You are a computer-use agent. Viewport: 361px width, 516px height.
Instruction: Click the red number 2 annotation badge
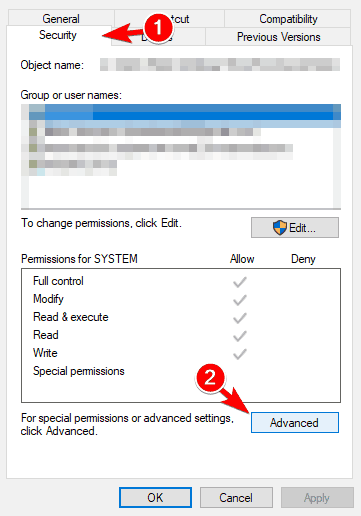210,378
